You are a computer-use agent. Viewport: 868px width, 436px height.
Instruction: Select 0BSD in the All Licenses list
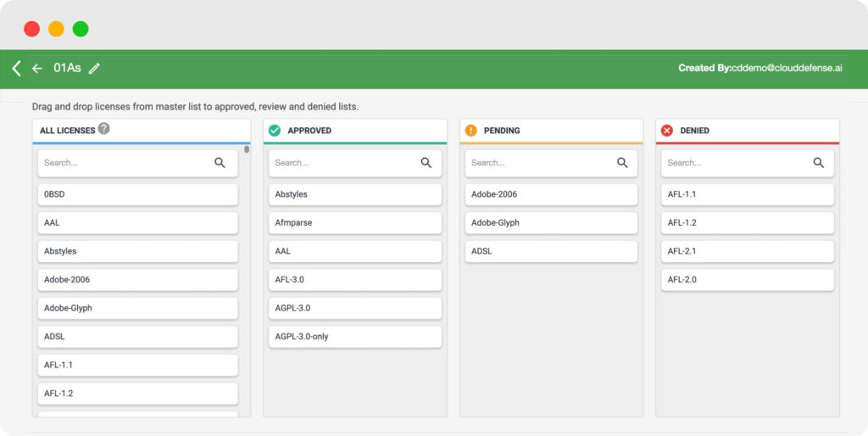(137, 194)
